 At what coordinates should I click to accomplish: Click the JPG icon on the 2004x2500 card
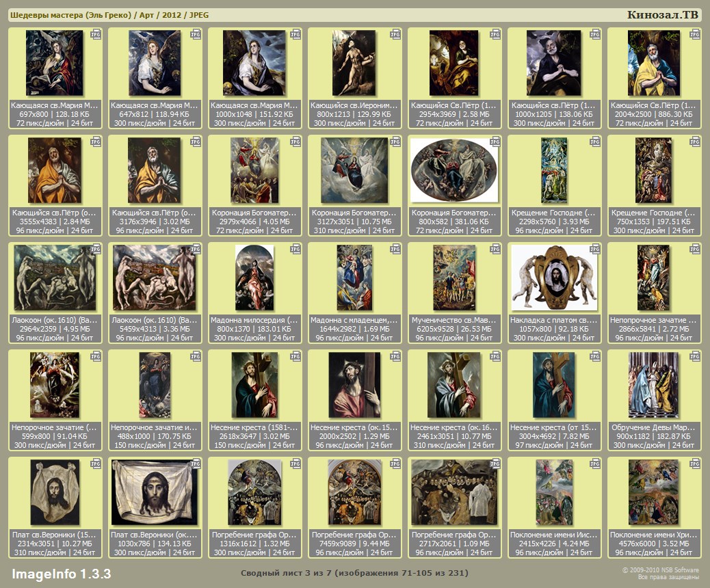pyautogui.click(x=694, y=34)
